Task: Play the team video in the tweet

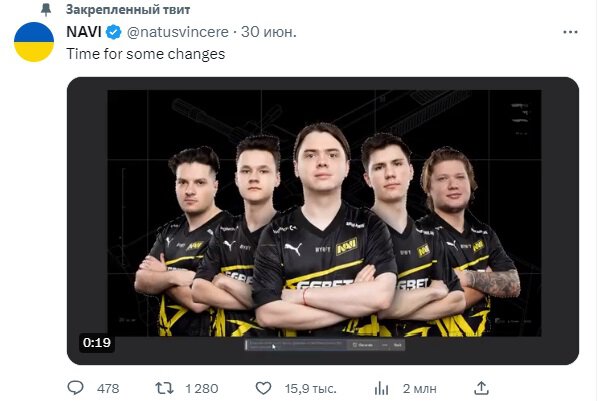Action: [323, 221]
